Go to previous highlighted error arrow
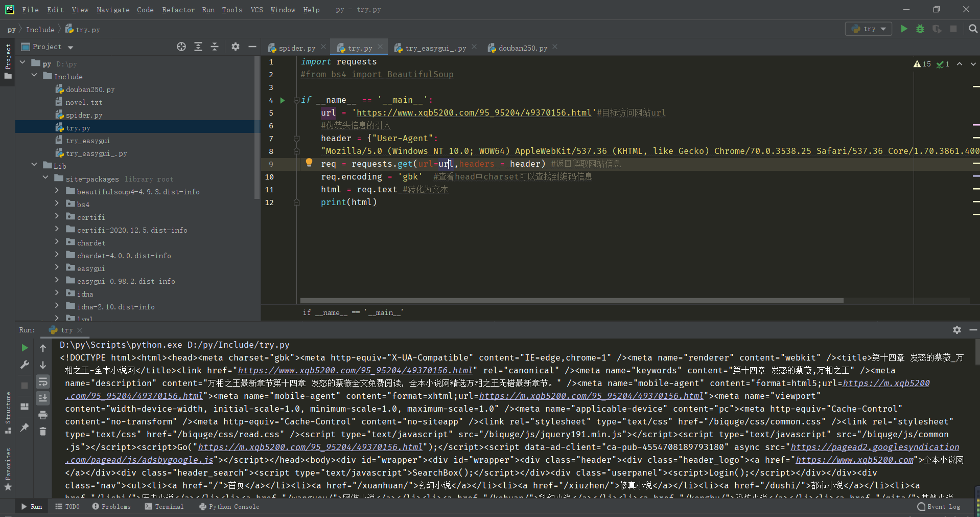980x517 pixels. point(960,64)
